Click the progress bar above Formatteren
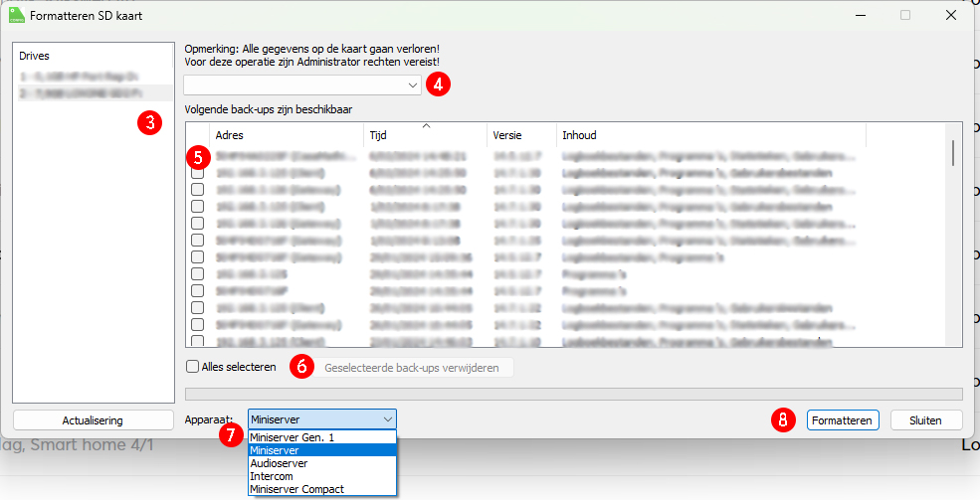 point(574,394)
